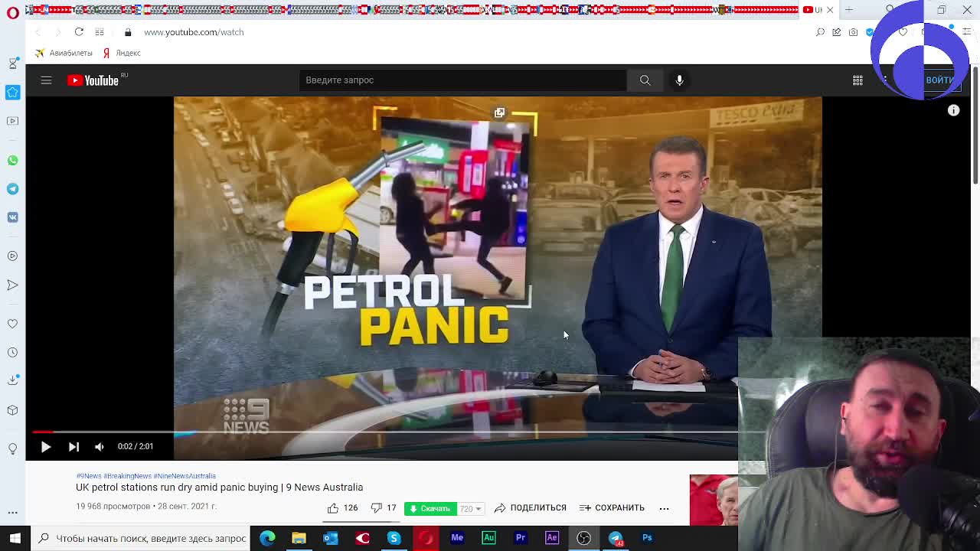Open a new browser tab
Image resolution: width=980 pixels, height=551 pixels.
pos(849,10)
